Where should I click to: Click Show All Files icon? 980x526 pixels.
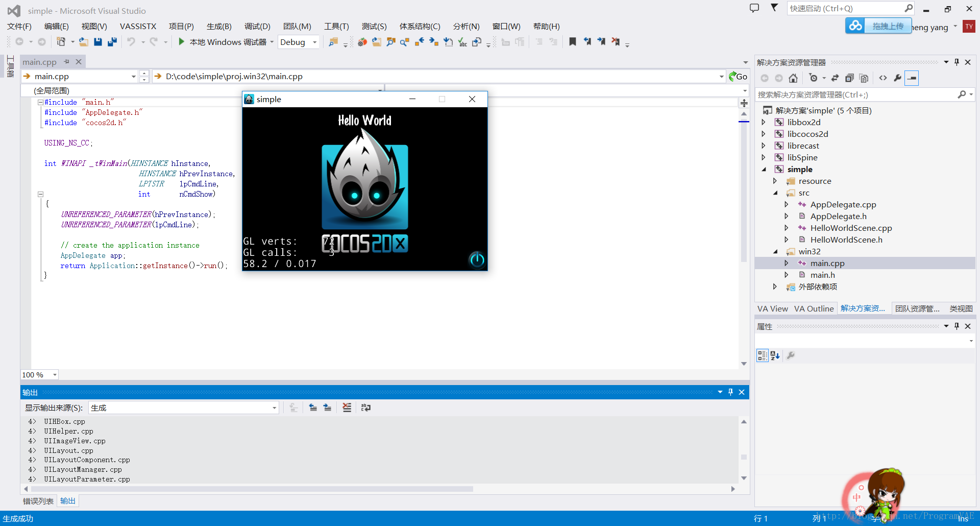[864, 78]
